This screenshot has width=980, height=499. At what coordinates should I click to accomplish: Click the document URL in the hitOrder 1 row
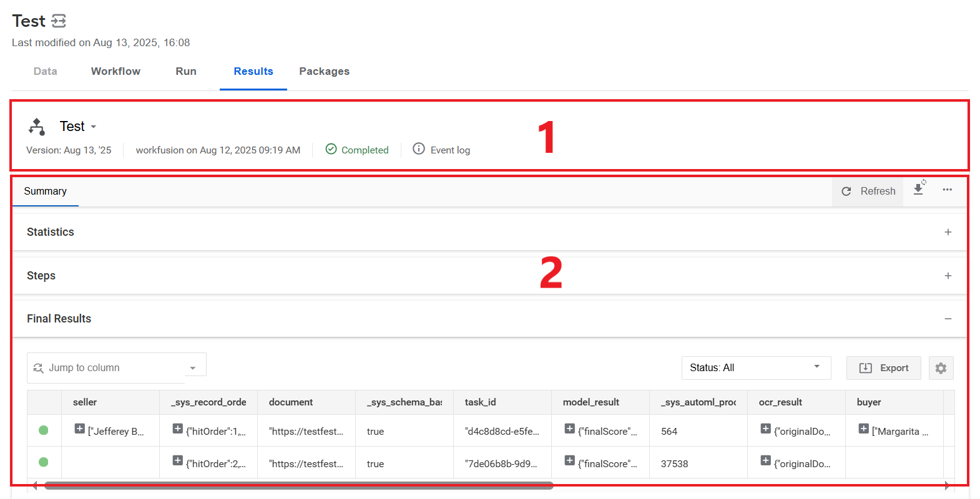306,432
